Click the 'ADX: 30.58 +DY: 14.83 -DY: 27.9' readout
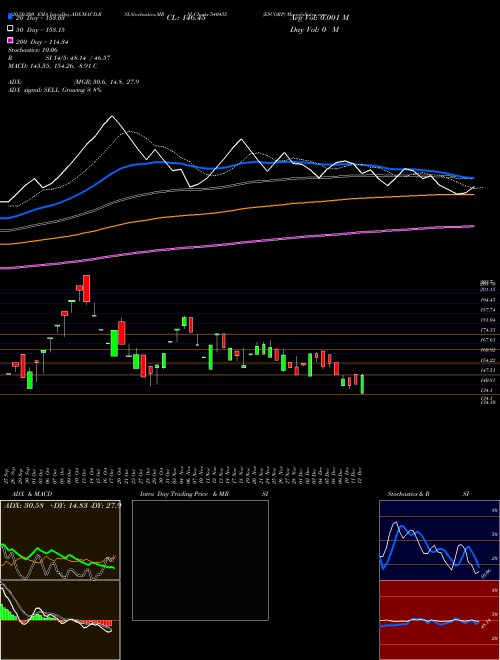The image size is (500, 660). [63, 505]
